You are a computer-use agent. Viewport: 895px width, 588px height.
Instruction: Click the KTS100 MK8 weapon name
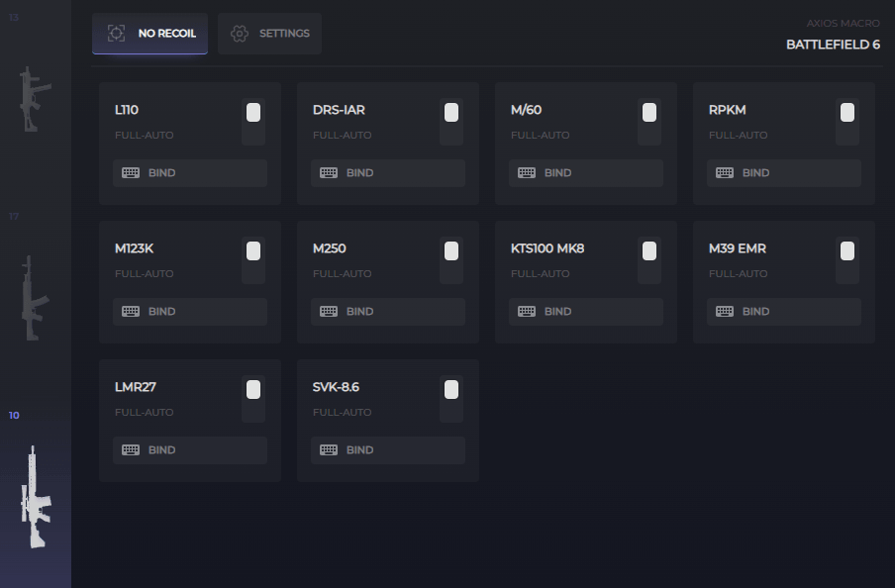[x=547, y=248]
